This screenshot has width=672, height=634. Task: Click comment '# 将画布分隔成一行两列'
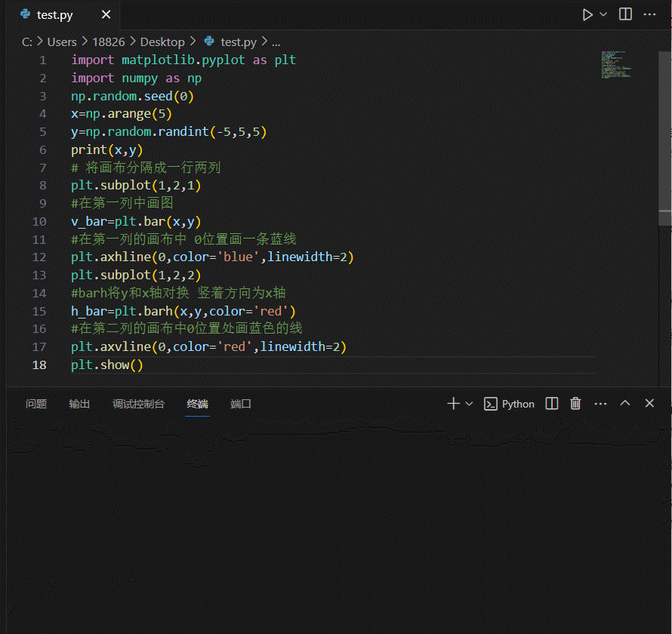click(146, 168)
